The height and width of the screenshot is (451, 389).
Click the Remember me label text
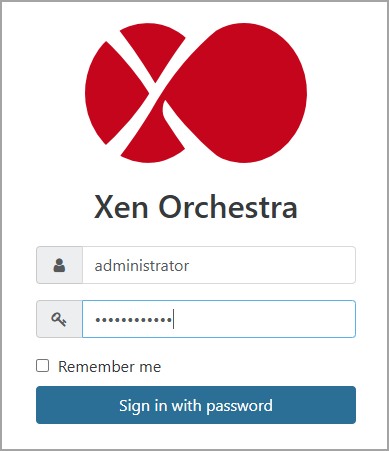point(110,367)
